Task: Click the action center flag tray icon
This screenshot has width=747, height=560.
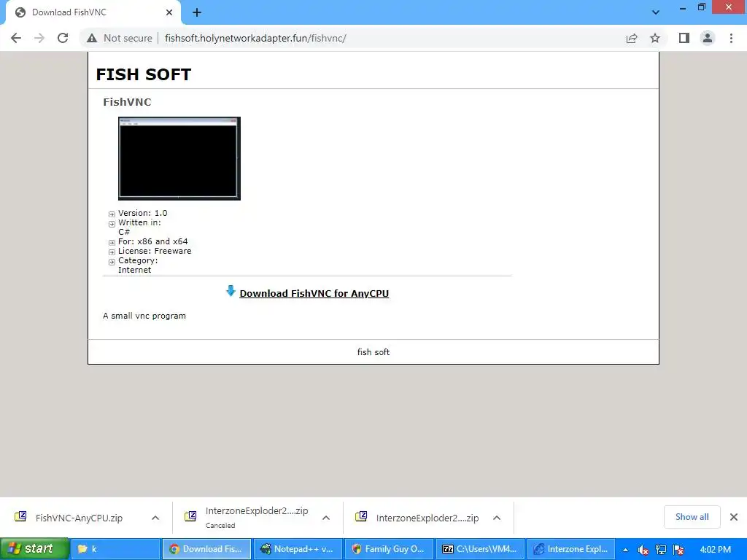Action: 679,550
